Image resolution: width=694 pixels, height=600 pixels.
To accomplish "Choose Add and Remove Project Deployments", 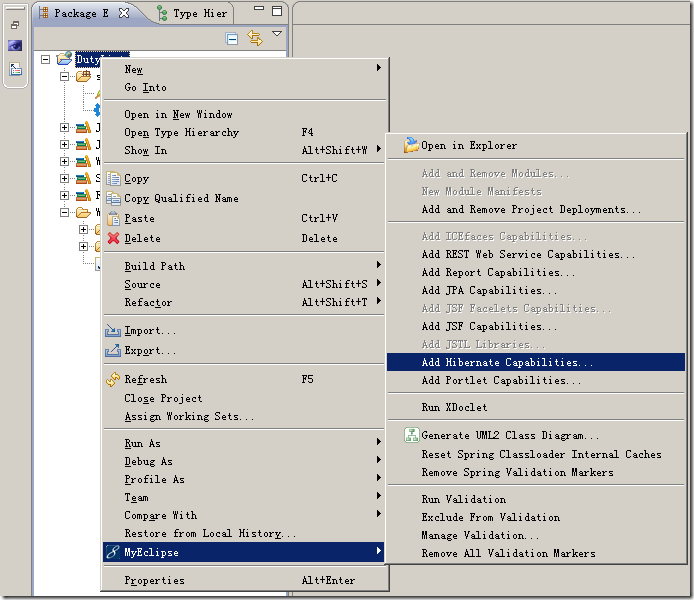I will [531, 210].
